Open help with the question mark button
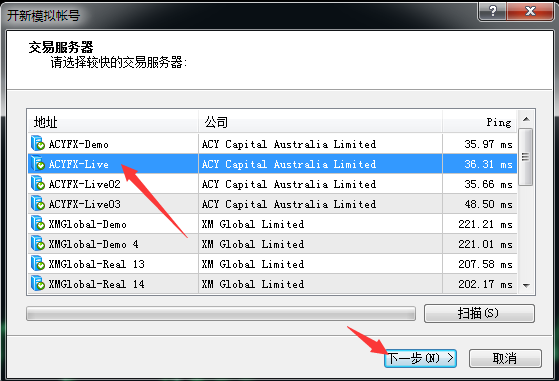The height and width of the screenshot is (381, 559). [492, 11]
